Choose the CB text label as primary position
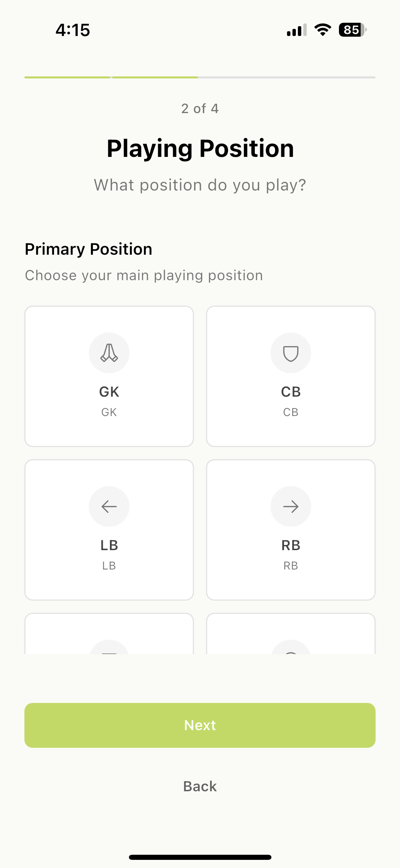The height and width of the screenshot is (868, 400). coord(291,392)
